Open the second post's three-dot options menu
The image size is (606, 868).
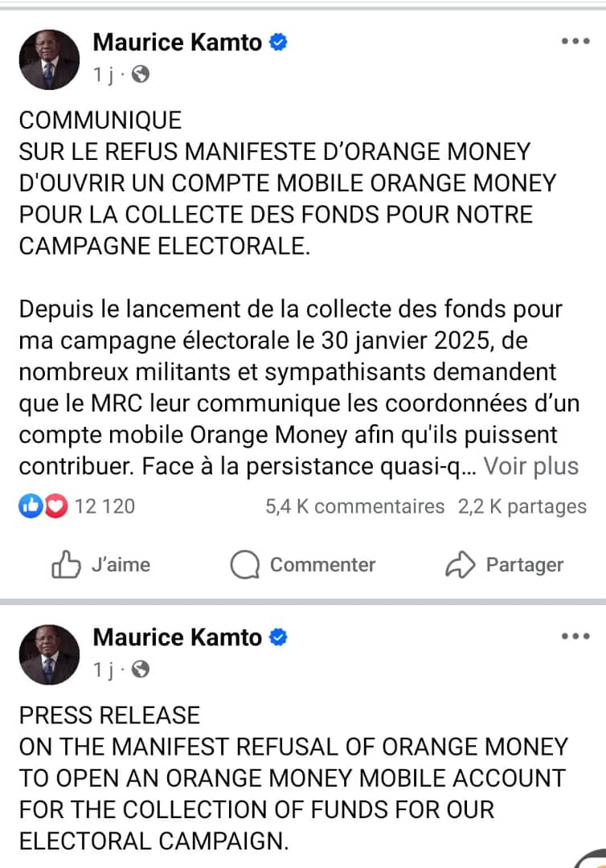pos(575,637)
